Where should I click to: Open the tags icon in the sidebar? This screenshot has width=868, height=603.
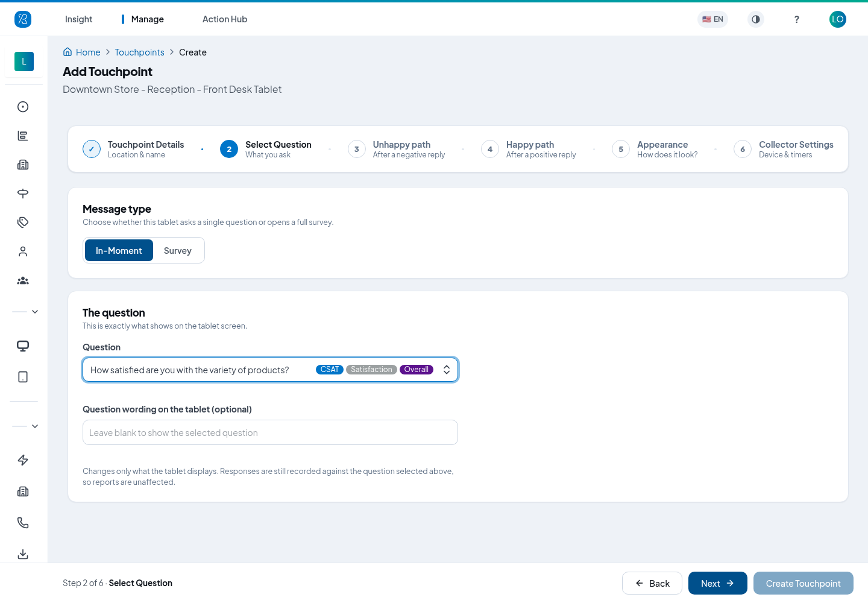[23, 223]
